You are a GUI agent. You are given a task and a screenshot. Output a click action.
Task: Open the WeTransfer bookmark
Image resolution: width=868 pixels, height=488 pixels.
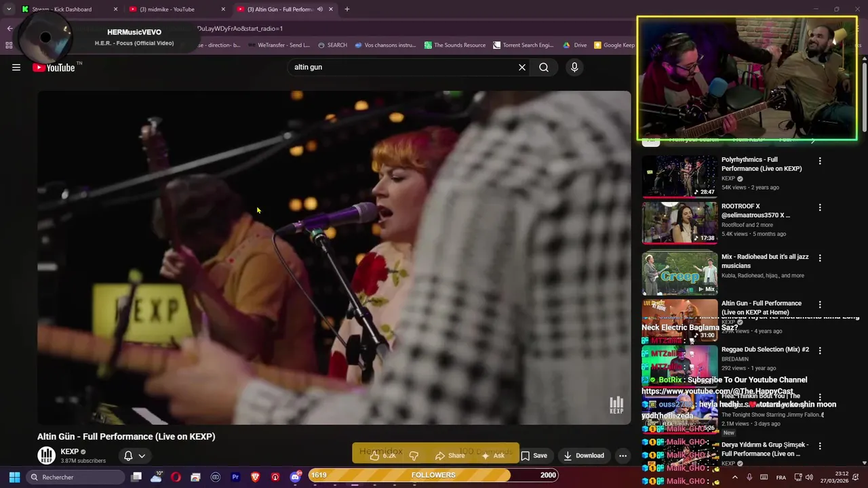279,45
